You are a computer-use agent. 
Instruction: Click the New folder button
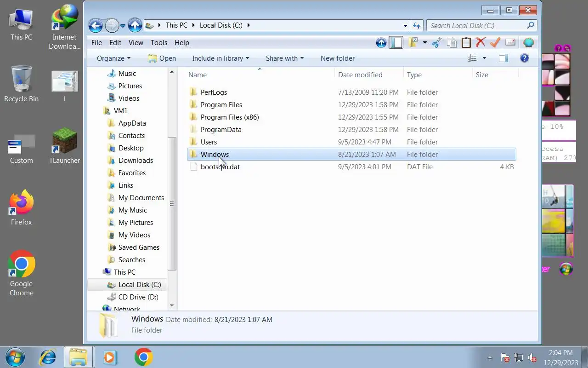tap(338, 58)
